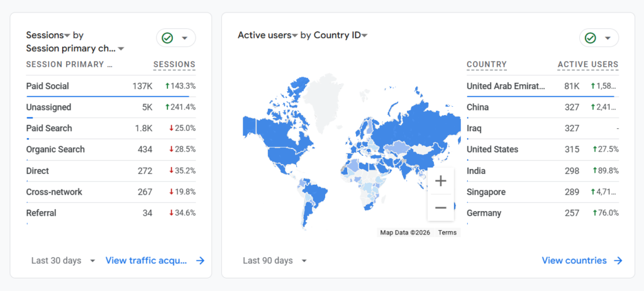644x291 pixels.
Task: Click green checkmark status on Active users card
Action: 591,38
